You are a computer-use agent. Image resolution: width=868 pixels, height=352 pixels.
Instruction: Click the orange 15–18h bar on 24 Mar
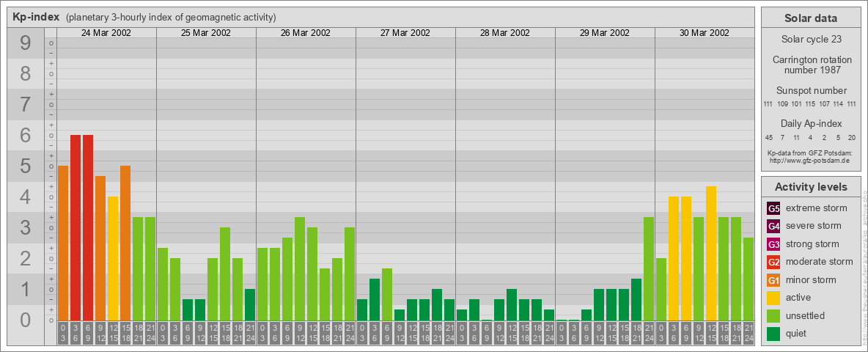[125, 243]
